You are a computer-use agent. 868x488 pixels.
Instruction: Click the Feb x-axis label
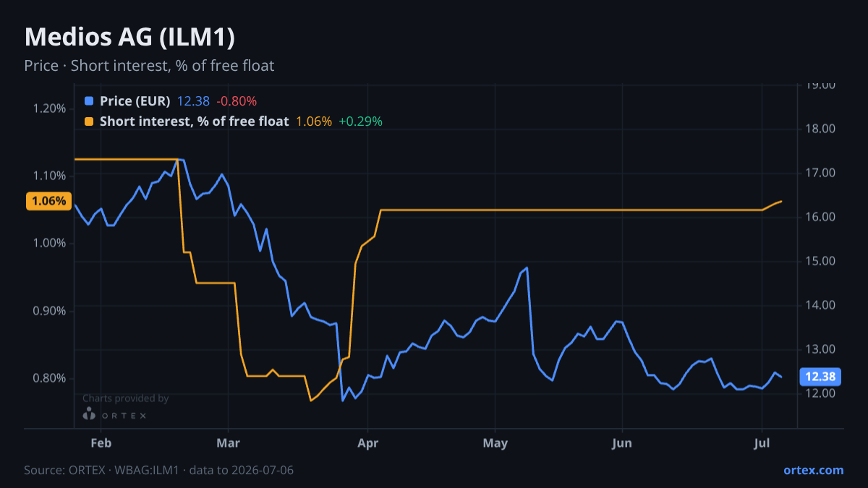(x=100, y=442)
